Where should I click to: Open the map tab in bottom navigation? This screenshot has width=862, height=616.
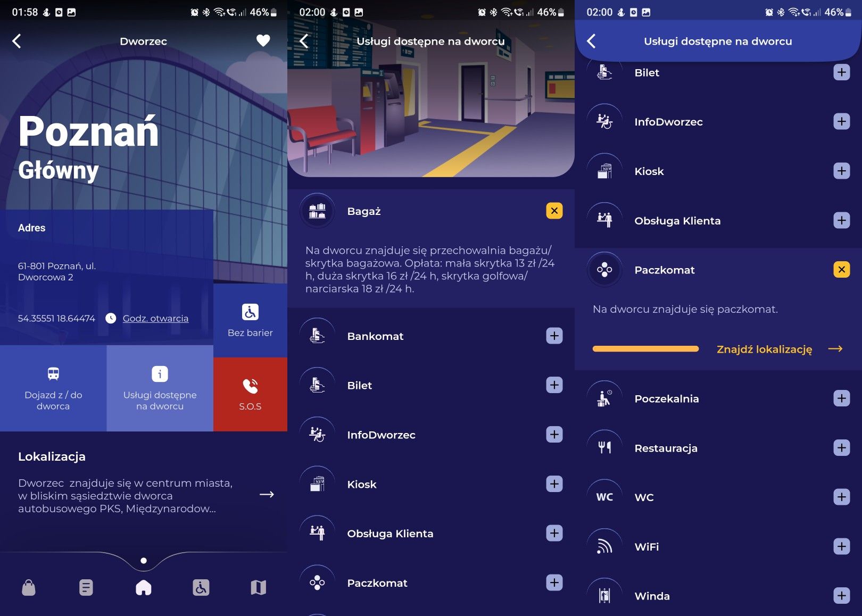tap(259, 588)
